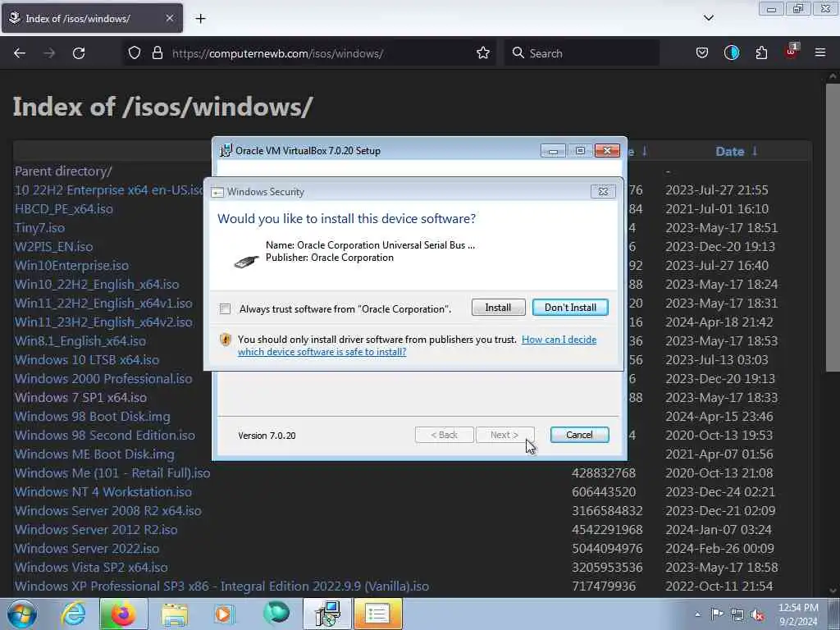Open the Windows Start orb
Image resolution: width=840 pixels, height=630 pixels.
(22, 614)
